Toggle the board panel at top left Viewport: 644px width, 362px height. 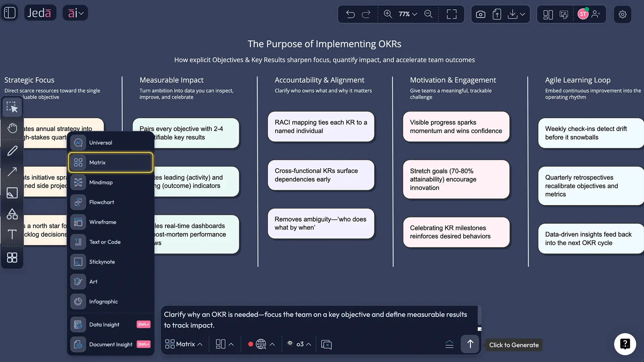(10, 12)
